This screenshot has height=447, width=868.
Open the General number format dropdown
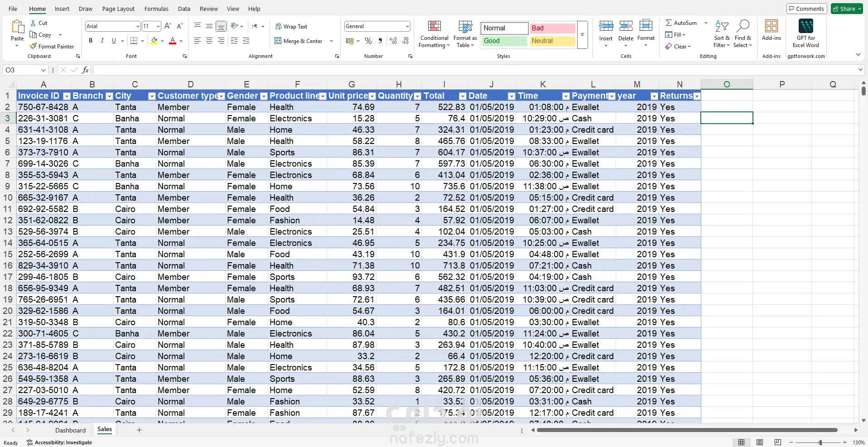click(407, 26)
